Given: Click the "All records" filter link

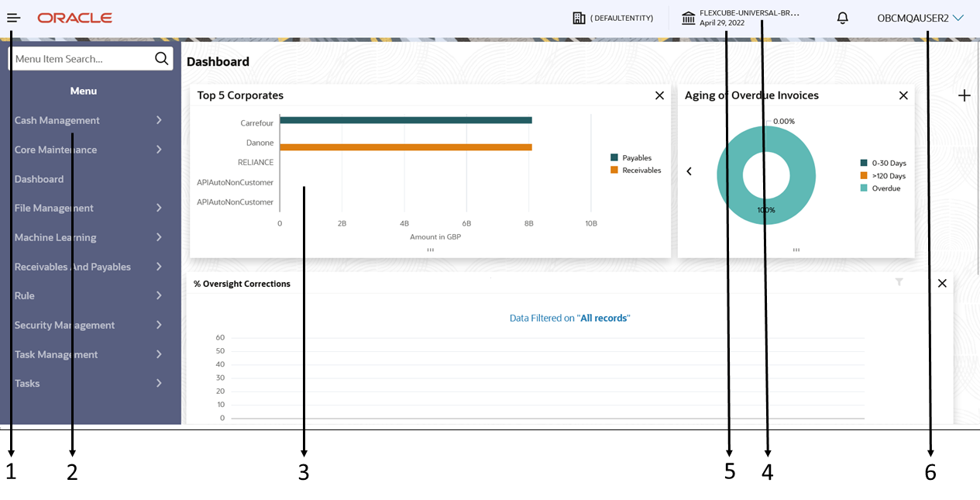Looking at the screenshot, I should 605,318.
